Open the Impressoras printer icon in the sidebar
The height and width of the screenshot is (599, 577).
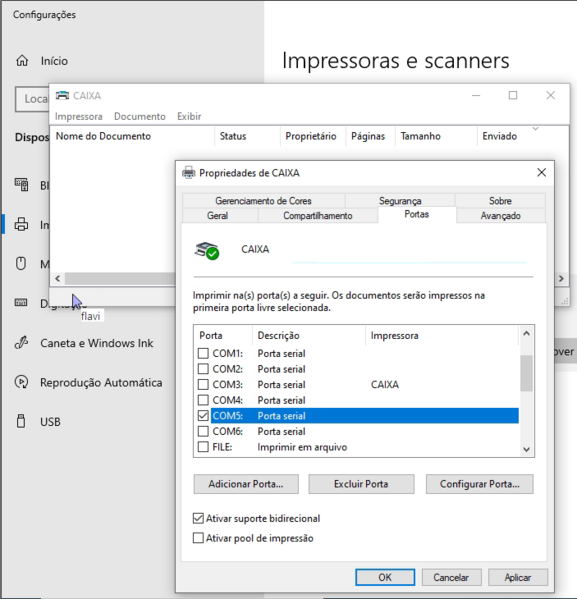21,224
